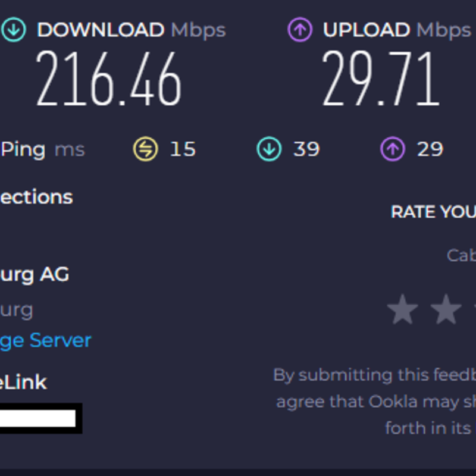Click the Connections heading
Image resolution: width=476 pixels, height=476 pixels.
36,197
